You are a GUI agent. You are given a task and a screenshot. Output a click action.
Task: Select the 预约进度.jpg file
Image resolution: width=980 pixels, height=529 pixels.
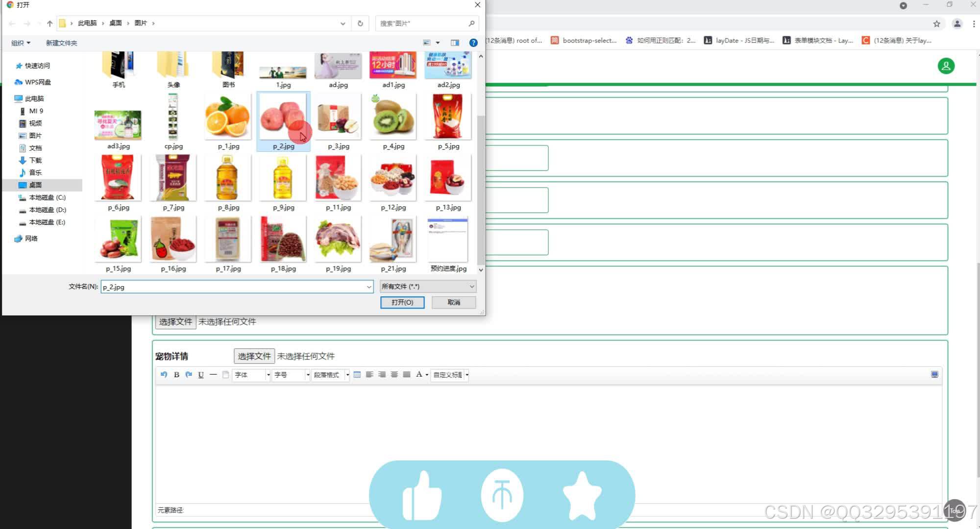pos(448,244)
